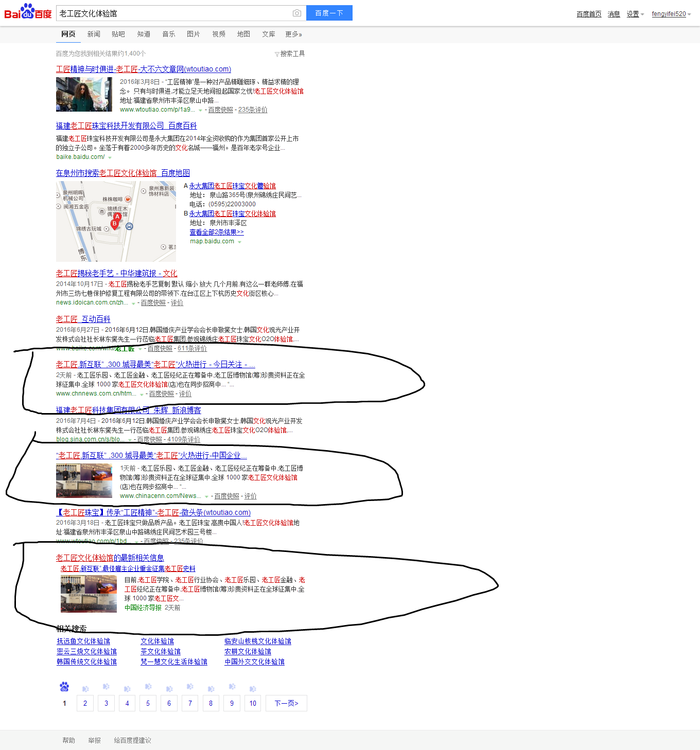Screen dimensions: 700x750
Task: Open 百度快照 cached link of wtoutiao.com/p/1a9
Action: pos(220,110)
